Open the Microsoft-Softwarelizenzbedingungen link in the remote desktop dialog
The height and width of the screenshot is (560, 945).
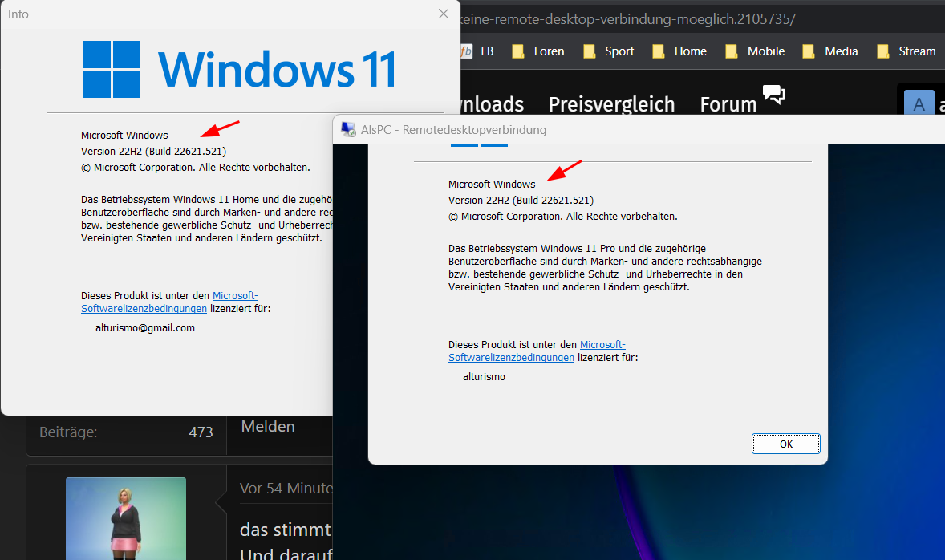(537, 351)
